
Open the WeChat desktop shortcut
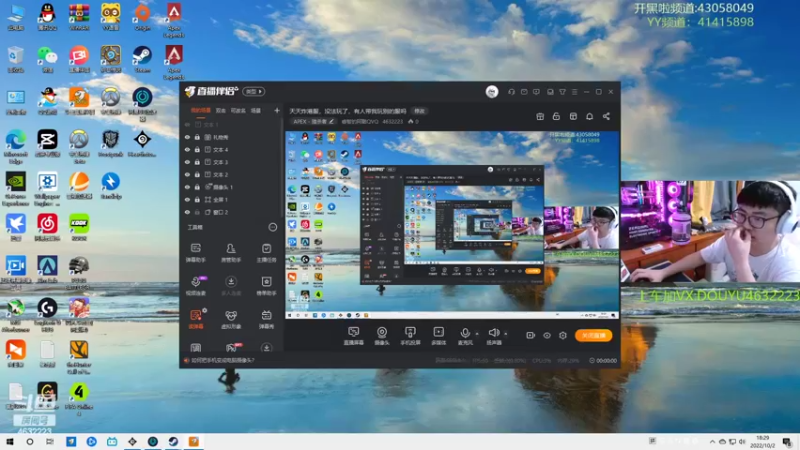pyautogui.click(x=47, y=59)
